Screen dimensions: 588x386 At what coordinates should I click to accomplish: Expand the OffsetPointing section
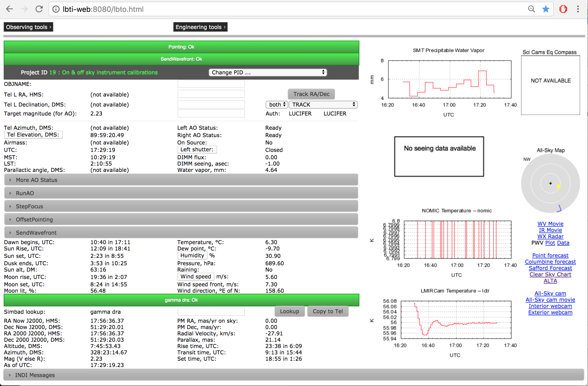point(181,220)
